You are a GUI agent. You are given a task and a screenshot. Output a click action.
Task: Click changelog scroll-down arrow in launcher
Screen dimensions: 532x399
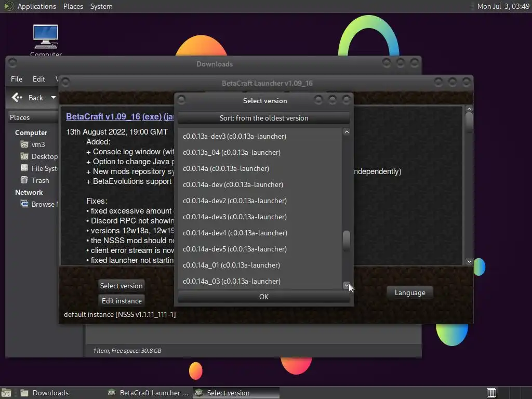click(469, 261)
